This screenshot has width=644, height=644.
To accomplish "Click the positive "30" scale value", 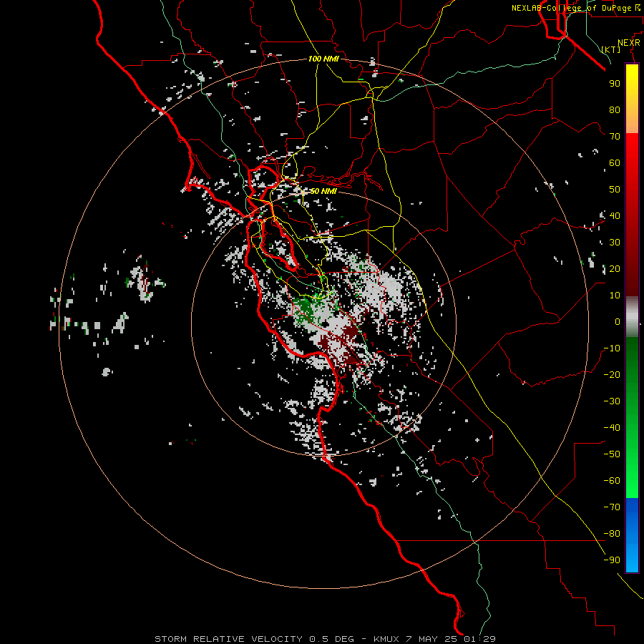I will [x=615, y=243].
